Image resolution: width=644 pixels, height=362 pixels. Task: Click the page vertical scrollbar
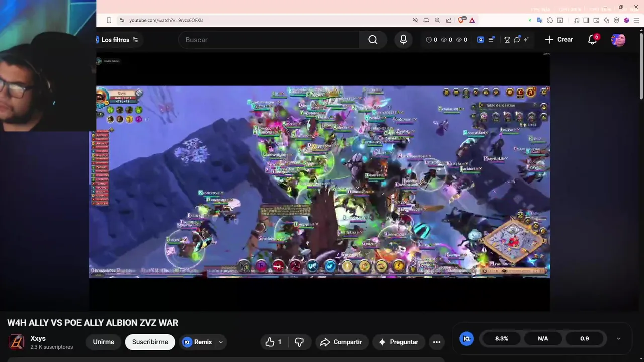[x=641, y=65]
